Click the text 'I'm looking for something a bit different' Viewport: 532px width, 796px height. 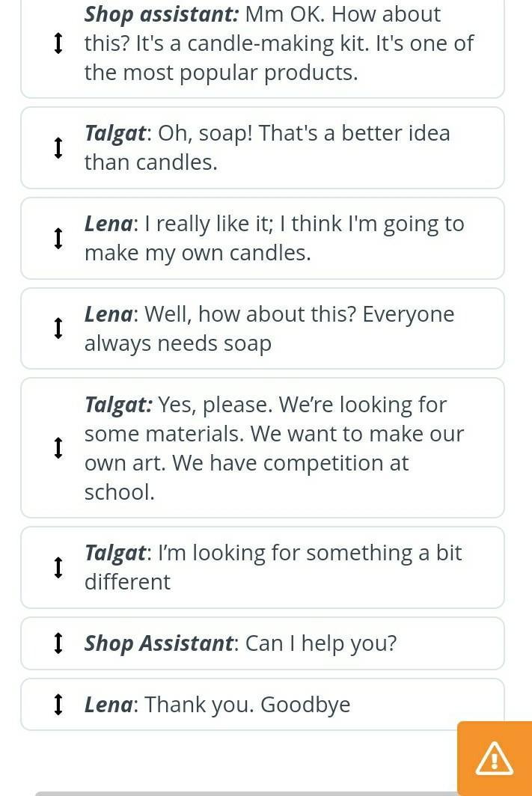tap(273, 567)
